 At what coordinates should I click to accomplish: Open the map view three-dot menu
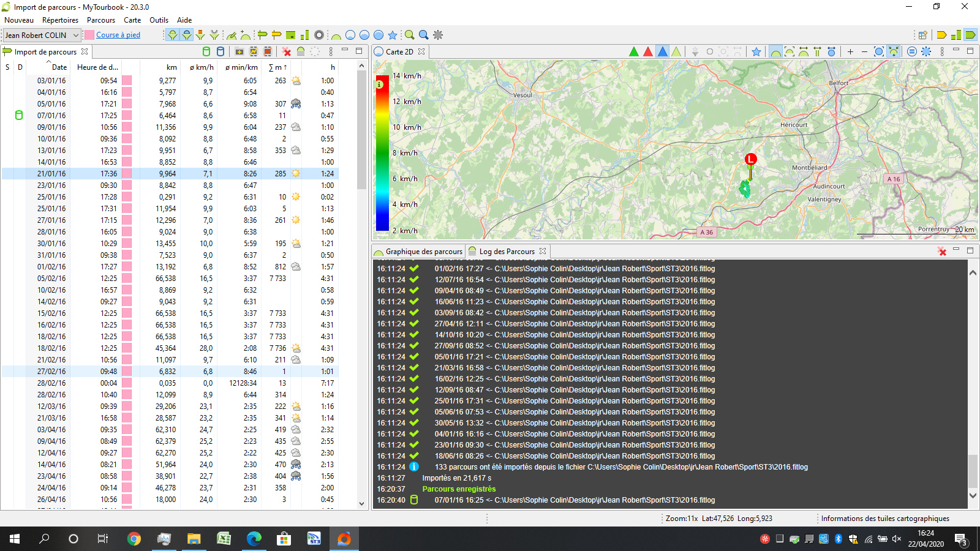[x=942, y=52]
